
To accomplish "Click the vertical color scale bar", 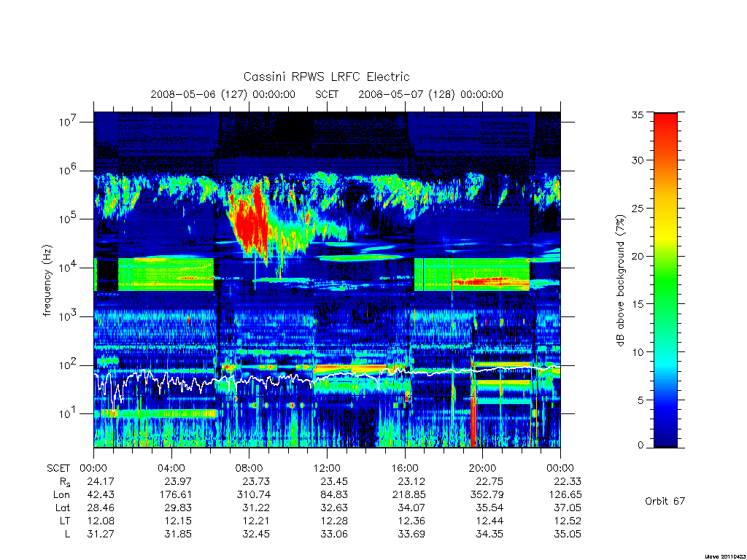I will tap(665, 280).
